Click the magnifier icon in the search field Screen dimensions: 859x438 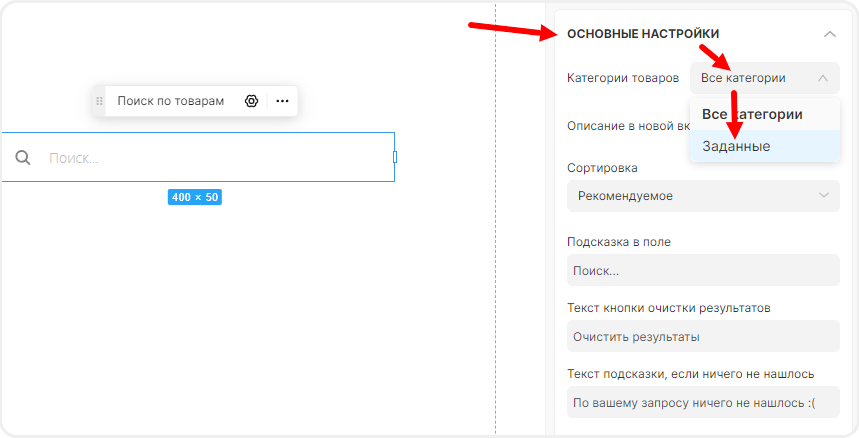click(x=24, y=157)
